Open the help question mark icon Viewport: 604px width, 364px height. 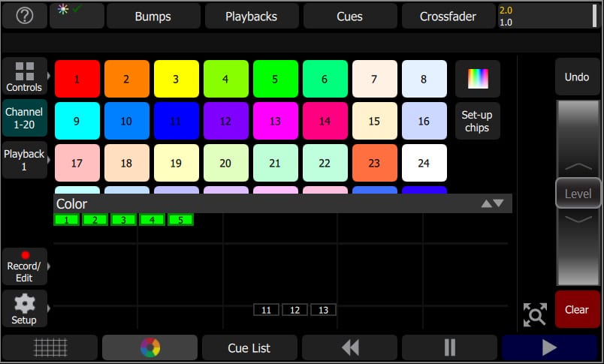(25, 16)
